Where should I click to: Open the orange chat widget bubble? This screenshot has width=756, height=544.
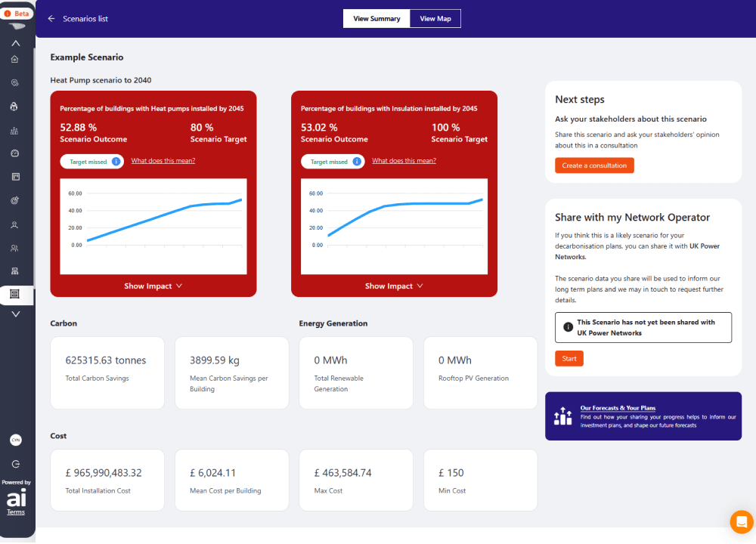(742, 522)
